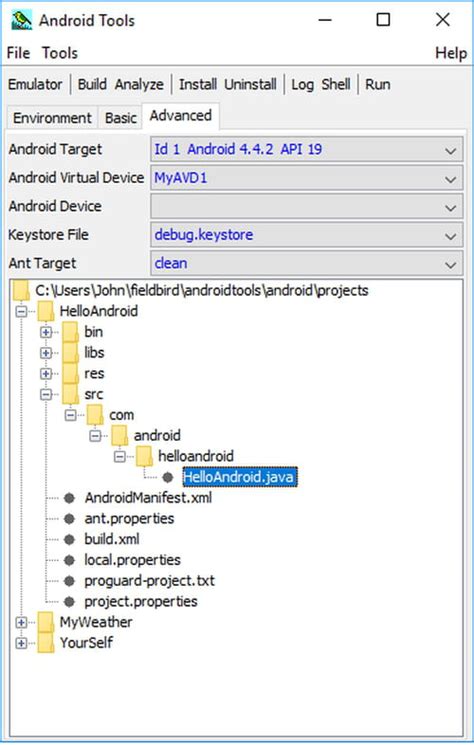Select project.properties file

pos(141,602)
